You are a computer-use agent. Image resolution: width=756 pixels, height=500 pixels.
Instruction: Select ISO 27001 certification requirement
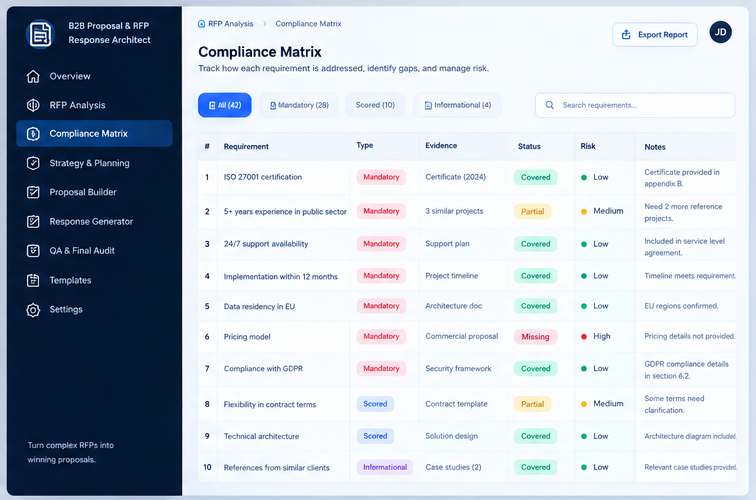click(263, 177)
